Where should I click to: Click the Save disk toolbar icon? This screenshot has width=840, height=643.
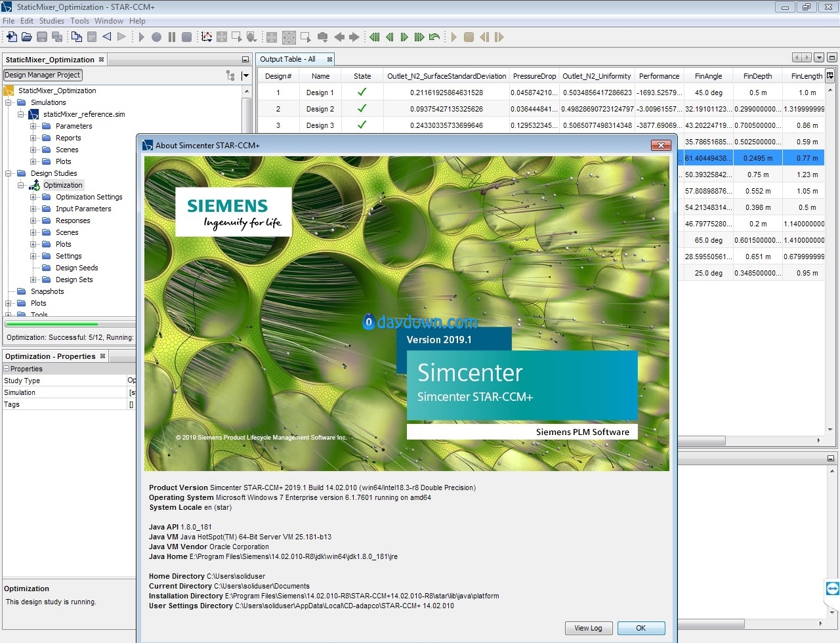pyautogui.click(x=42, y=37)
